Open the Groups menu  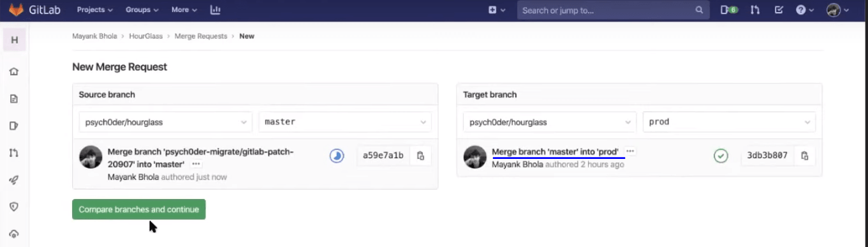coord(142,10)
